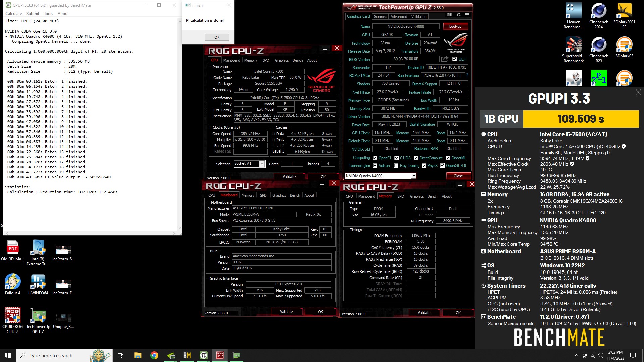This screenshot has width=644, height=362.
Task: Switch to GPU-Z Sensors tab
Action: [x=380, y=17]
